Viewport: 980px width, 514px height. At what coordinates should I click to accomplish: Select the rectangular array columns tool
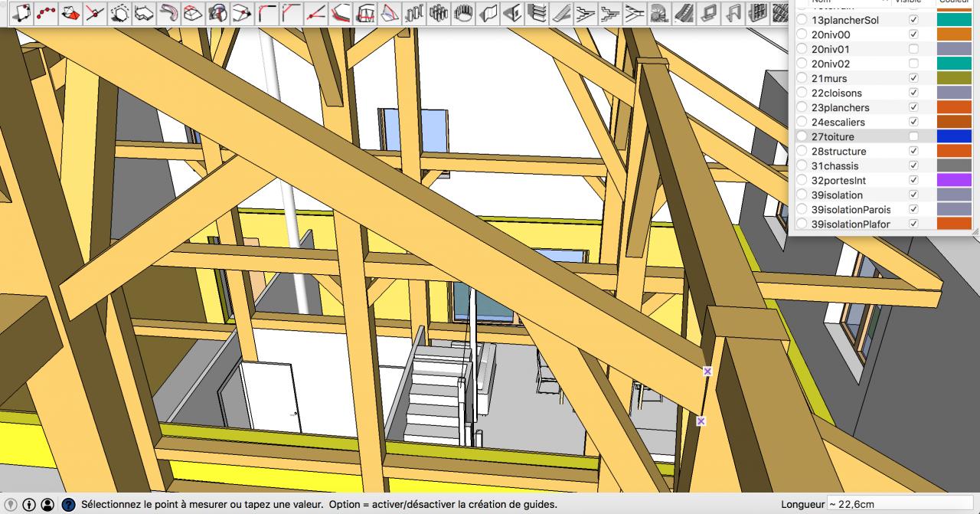tap(439, 12)
